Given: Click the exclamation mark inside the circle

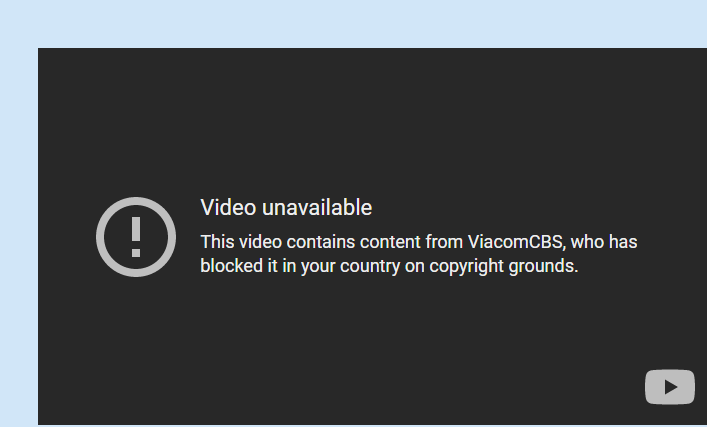Looking at the screenshot, I should 136,237.
